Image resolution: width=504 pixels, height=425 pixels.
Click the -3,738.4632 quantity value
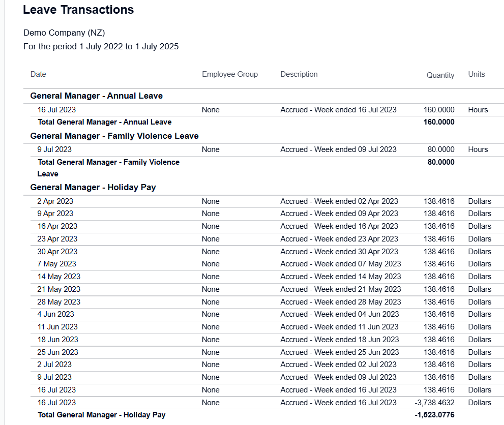coord(434,403)
